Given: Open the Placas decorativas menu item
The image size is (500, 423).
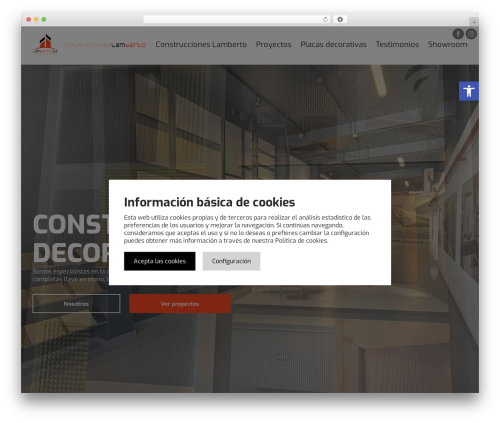Looking at the screenshot, I should (333, 44).
